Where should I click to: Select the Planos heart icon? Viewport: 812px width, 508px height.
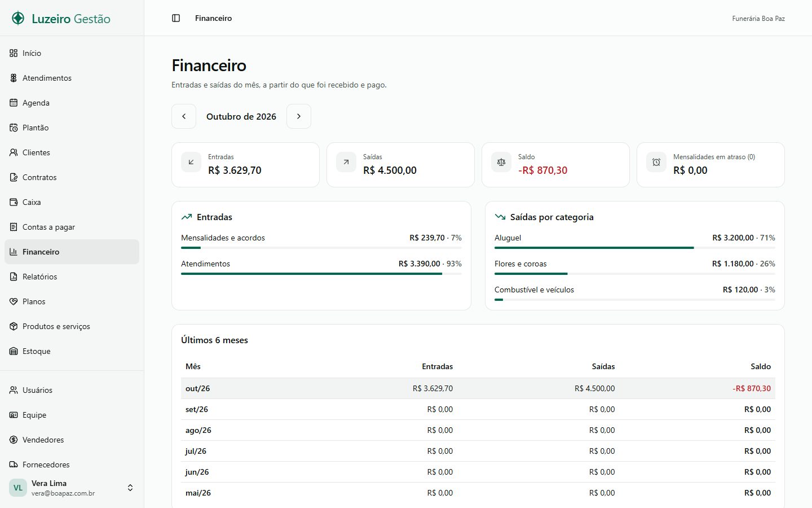tap(14, 301)
